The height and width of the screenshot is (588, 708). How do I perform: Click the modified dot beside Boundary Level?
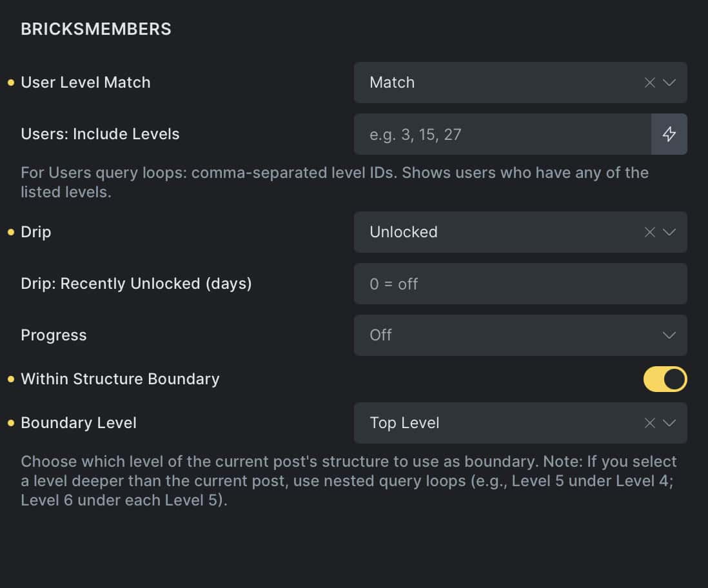10,423
